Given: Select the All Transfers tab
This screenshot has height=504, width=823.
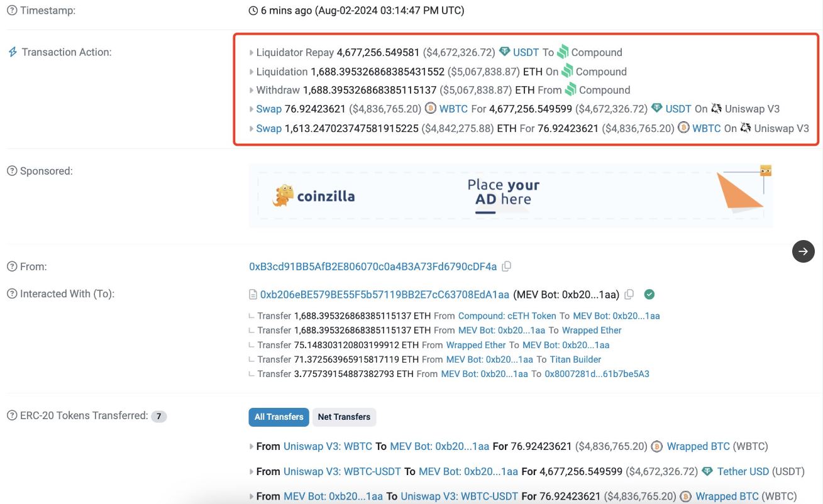Looking at the screenshot, I should click(x=279, y=417).
